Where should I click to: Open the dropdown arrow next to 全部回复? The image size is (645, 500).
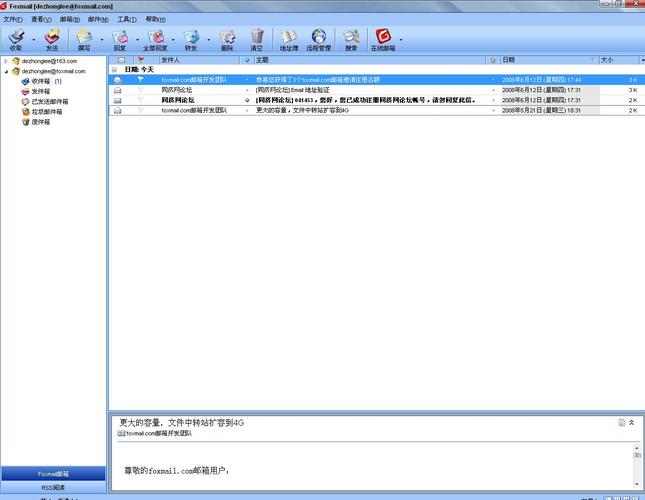click(173, 40)
